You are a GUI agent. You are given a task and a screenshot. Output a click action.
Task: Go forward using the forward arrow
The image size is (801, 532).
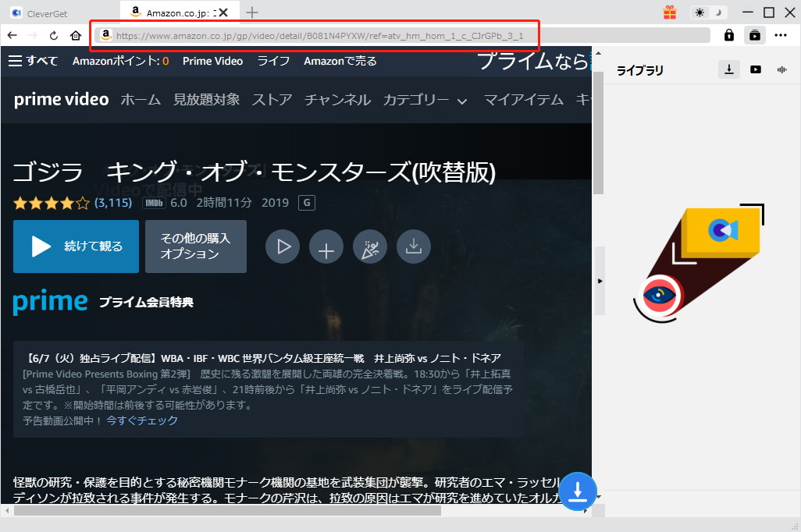(33, 35)
